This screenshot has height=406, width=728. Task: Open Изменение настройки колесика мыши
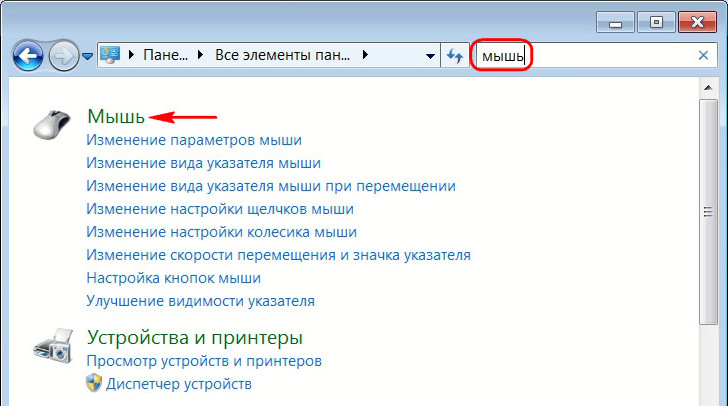221,232
